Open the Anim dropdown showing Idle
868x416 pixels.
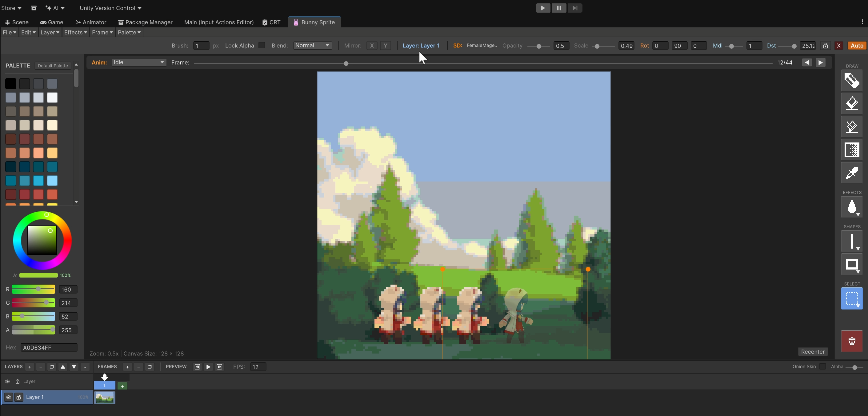coord(139,62)
